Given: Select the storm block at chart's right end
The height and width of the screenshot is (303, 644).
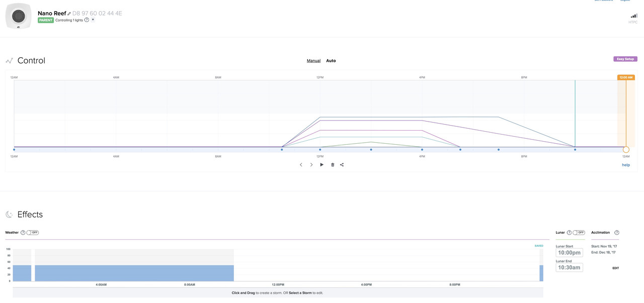Looking at the screenshot, I should click(541, 273).
